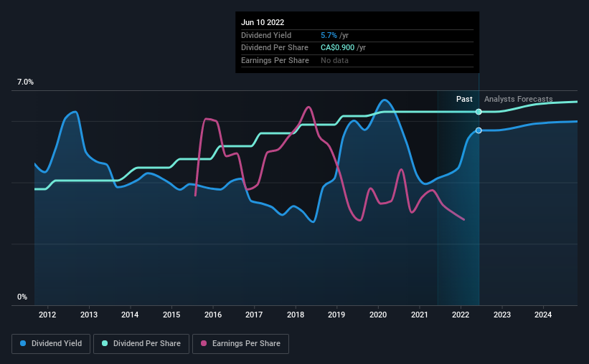The width and height of the screenshot is (589, 364).
Task: Click the 2018 x-axis label
Action: point(296,315)
